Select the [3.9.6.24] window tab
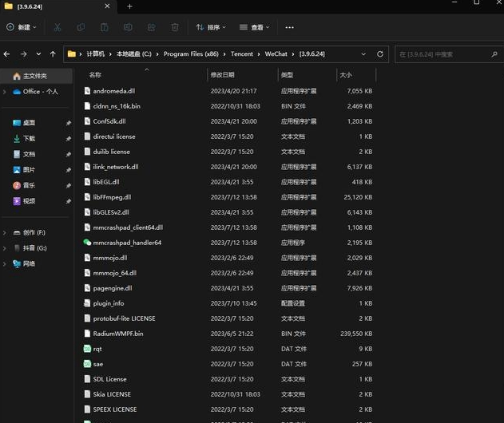 [58, 6]
